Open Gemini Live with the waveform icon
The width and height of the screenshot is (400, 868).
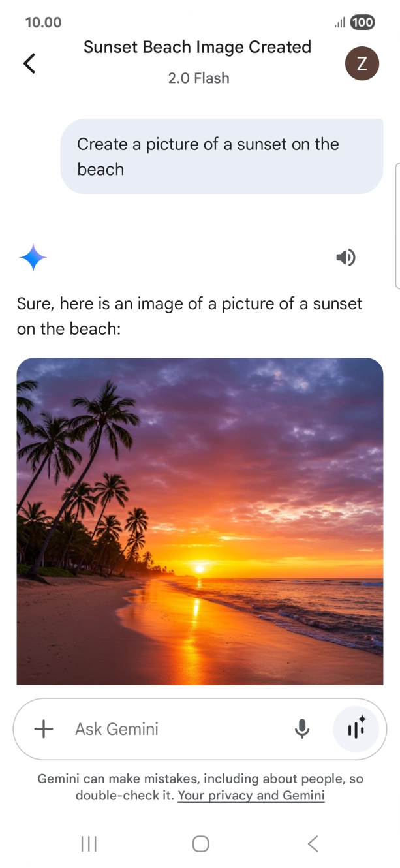pos(356,729)
